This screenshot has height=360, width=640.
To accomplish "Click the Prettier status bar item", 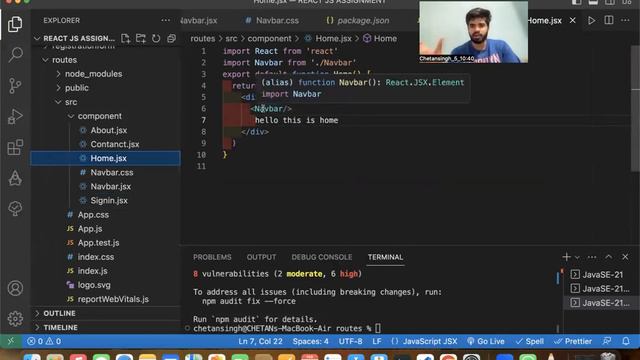I will click(x=573, y=341).
